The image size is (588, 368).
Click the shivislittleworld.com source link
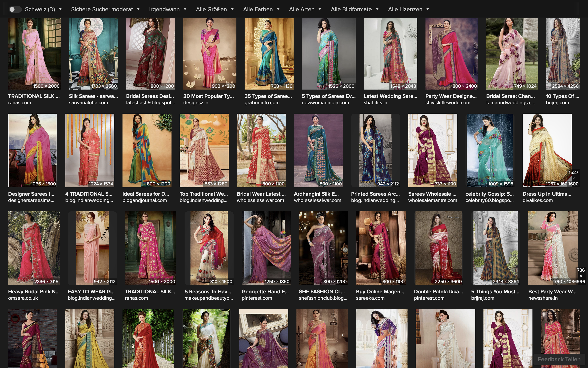tap(448, 103)
